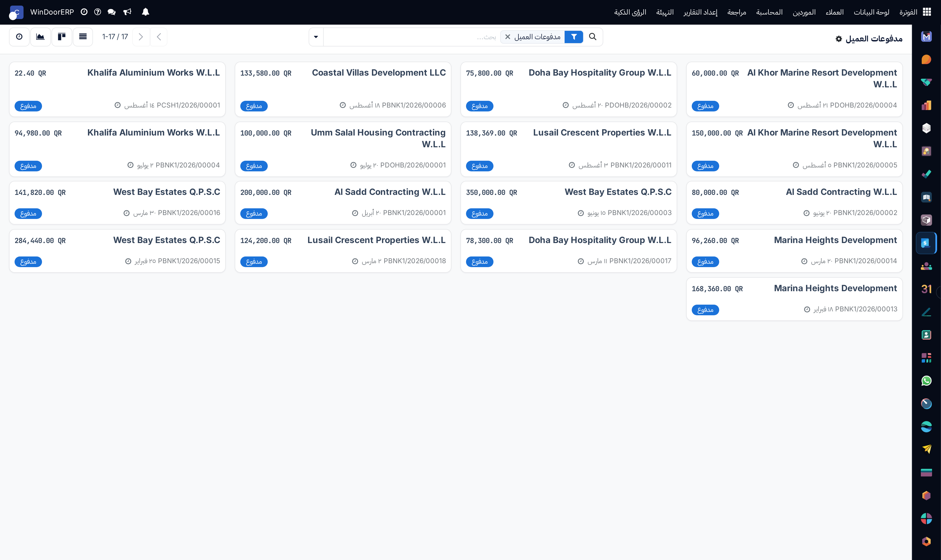The height and width of the screenshot is (560, 941).
Task: Open payment reference PDOHB/2026/00002
Action: (638, 105)
